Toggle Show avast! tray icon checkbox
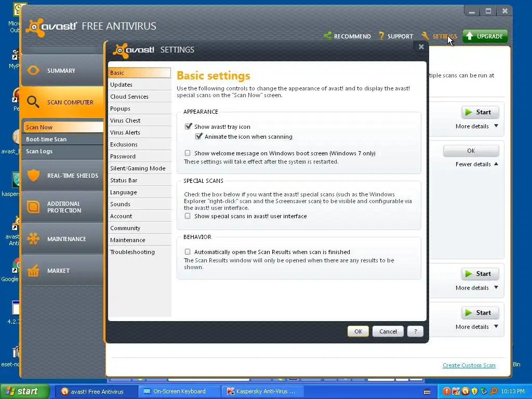Image resolution: width=532 pixels, height=399 pixels. [188, 126]
